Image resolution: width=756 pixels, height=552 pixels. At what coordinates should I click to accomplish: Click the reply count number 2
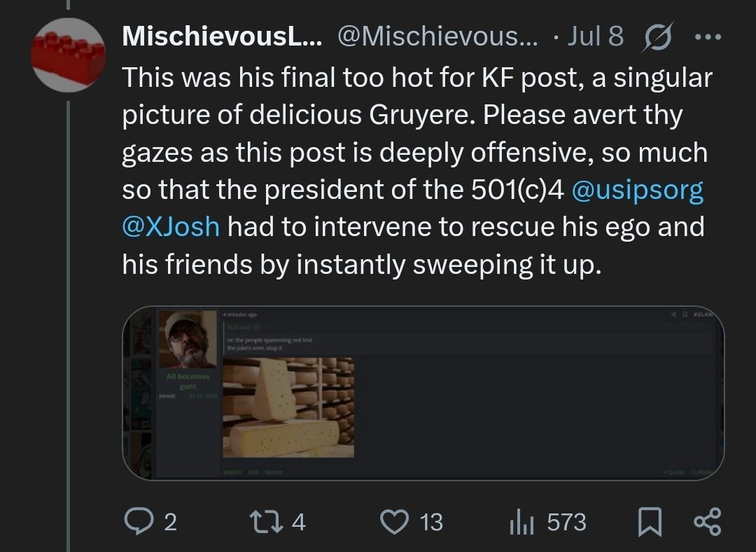tap(169, 522)
